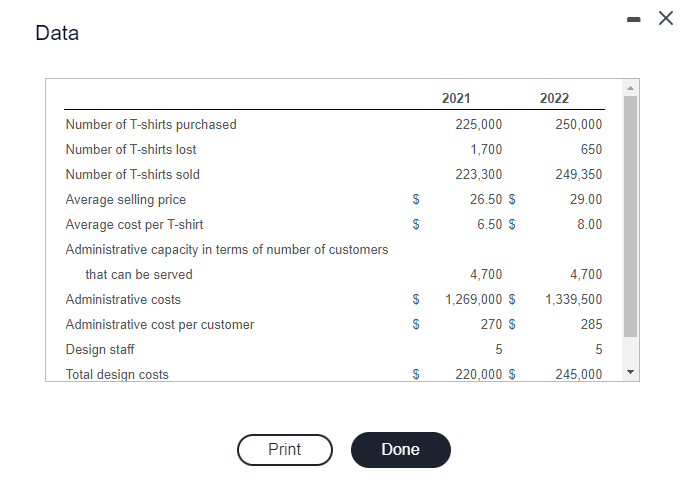This screenshot has height=484, width=680.
Task: Click the 2022 column header
Action: (x=554, y=98)
